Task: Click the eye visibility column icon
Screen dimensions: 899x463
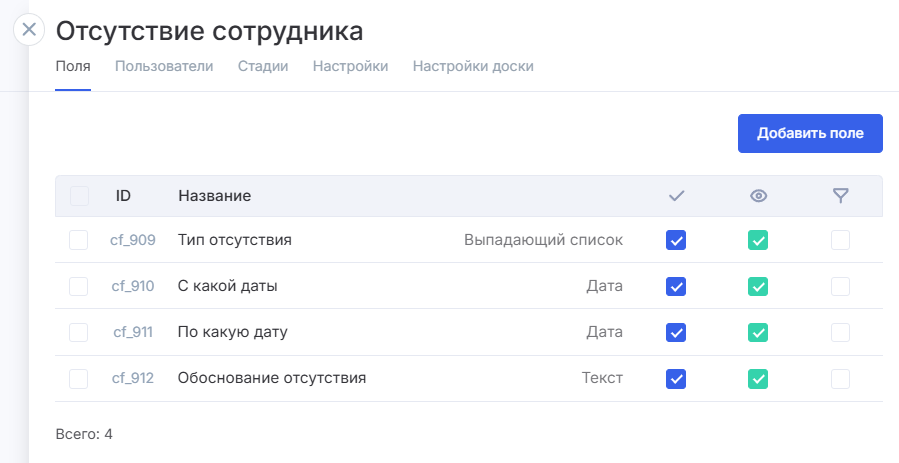Action: (758, 196)
